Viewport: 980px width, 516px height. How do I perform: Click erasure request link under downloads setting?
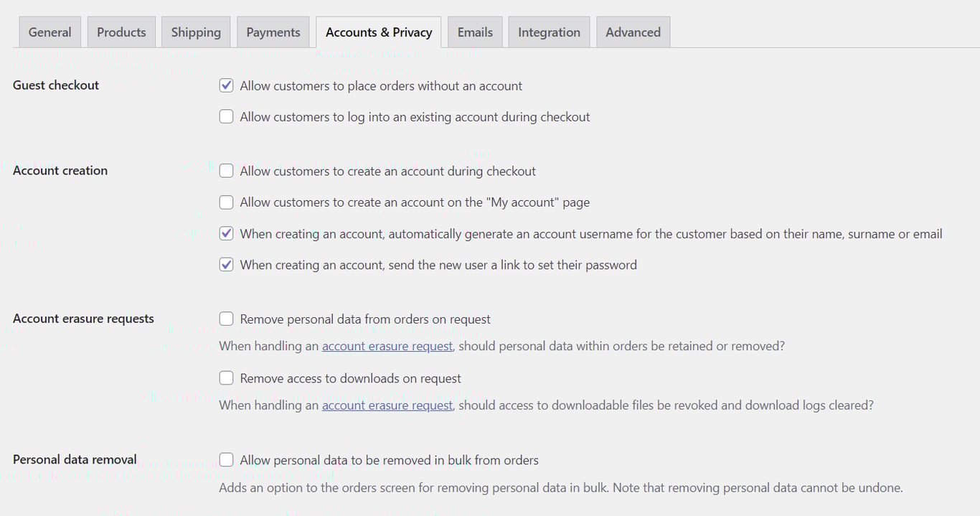click(x=387, y=405)
